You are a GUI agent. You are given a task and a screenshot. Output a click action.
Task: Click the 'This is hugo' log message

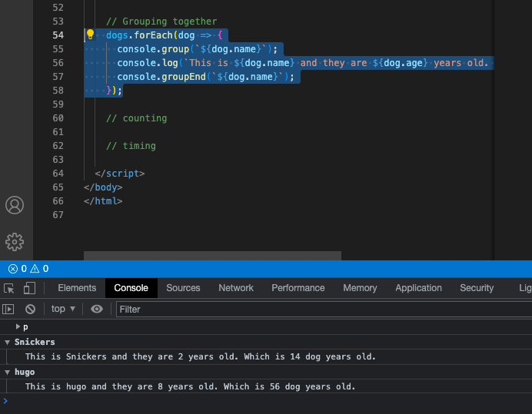point(191,386)
